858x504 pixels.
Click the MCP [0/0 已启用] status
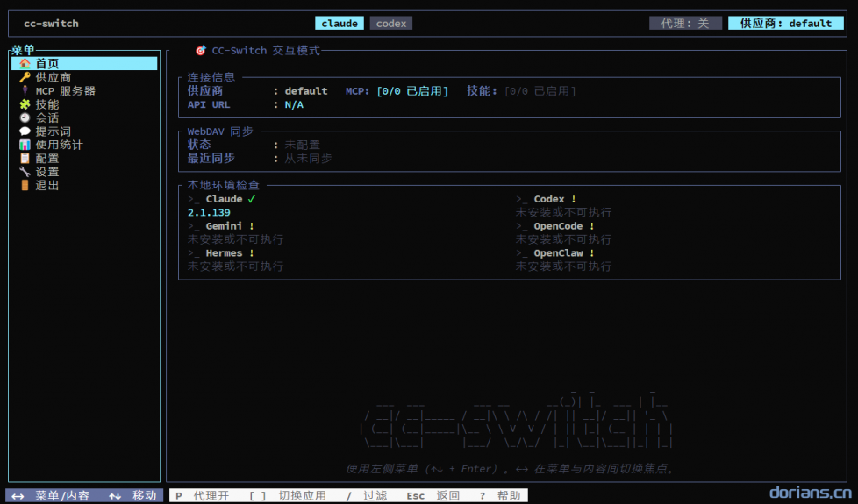click(397, 91)
